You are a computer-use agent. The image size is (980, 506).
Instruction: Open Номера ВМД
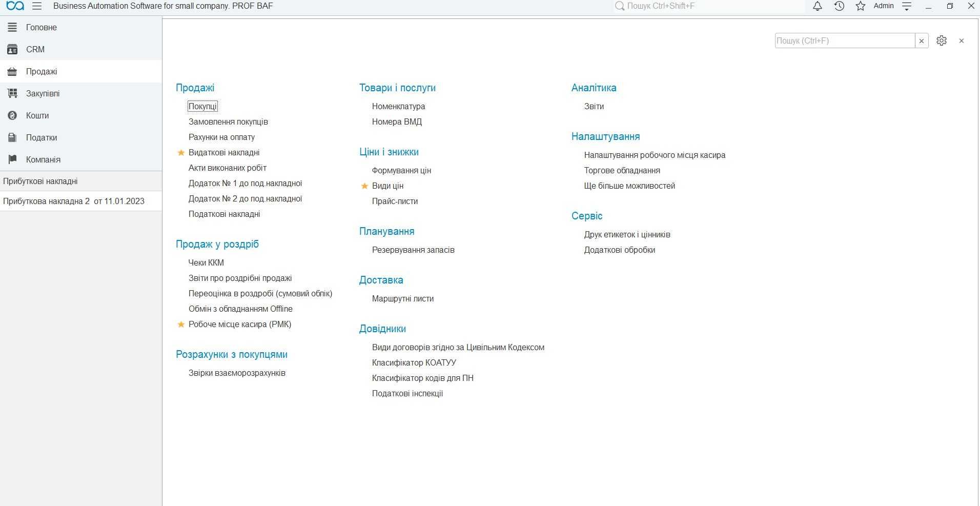[397, 122]
